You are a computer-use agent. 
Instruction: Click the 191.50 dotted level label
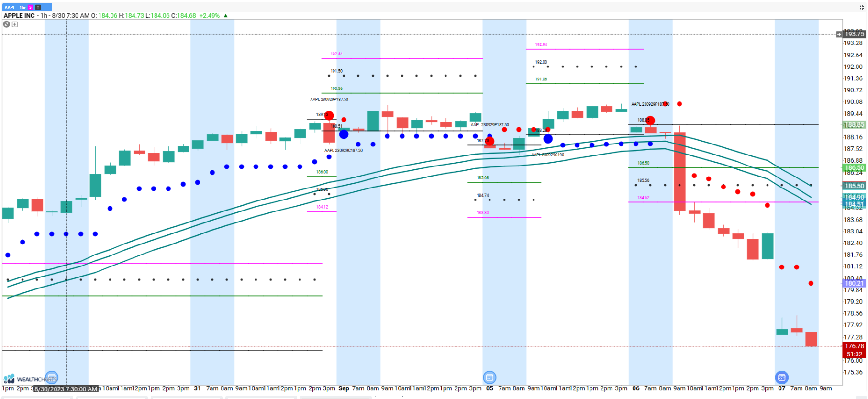336,71
